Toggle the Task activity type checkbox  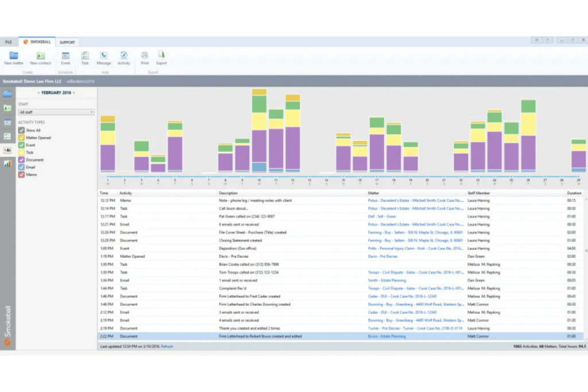click(x=21, y=153)
